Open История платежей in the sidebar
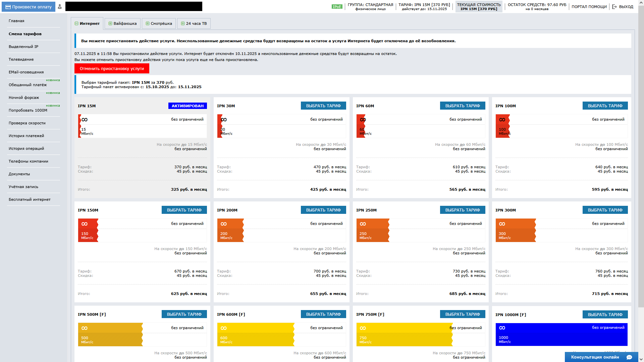644x362 pixels. (26, 136)
